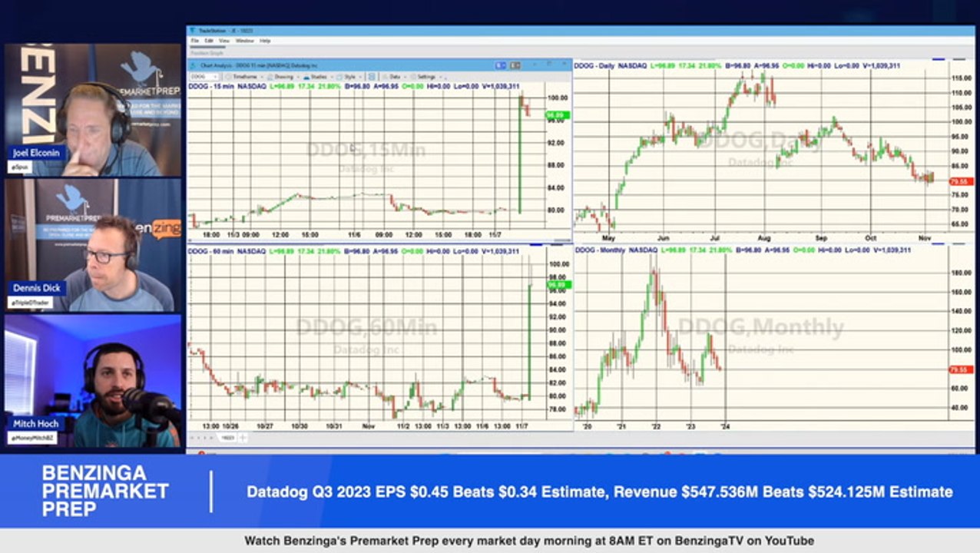Image resolution: width=980 pixels, height=553 pixels.
Task: Open the View menu
Action: click(224, 41)
